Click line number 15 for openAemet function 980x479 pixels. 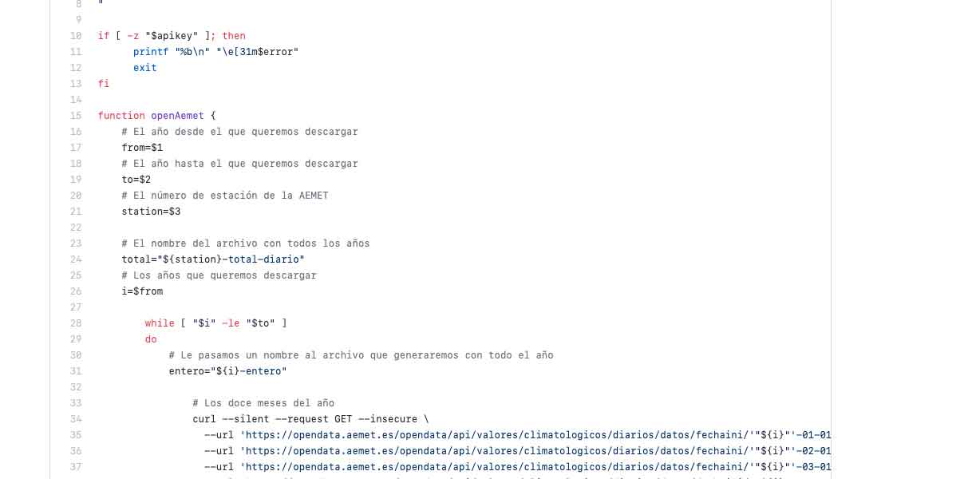pos(76,116)
